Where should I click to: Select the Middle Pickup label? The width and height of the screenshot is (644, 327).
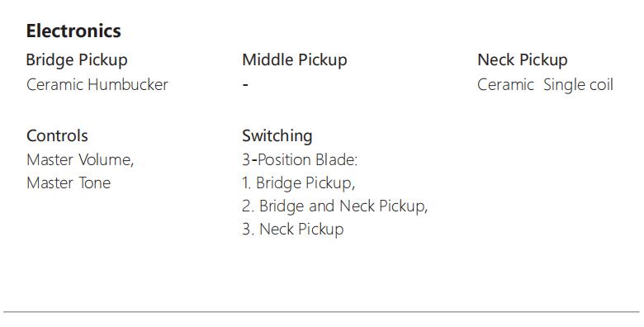click(x=295, y=60)
